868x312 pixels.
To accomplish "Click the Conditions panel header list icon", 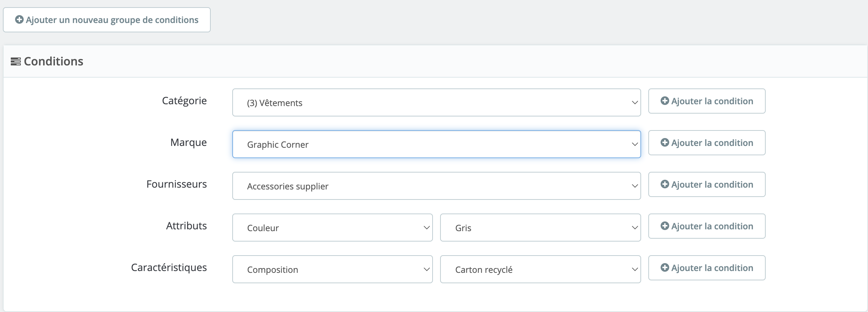I will [16, 61].
